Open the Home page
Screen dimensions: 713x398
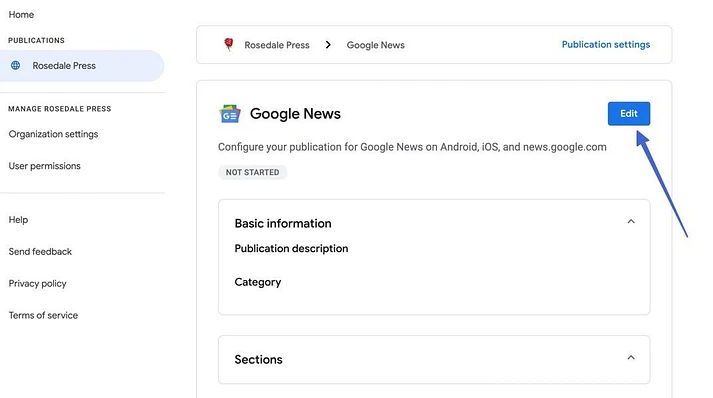coord(21,15)
